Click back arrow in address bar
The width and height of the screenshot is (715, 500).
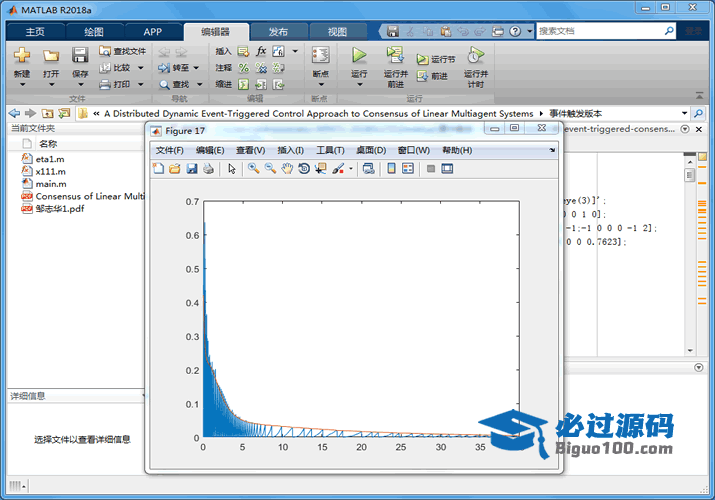click(x=15, y=113)
